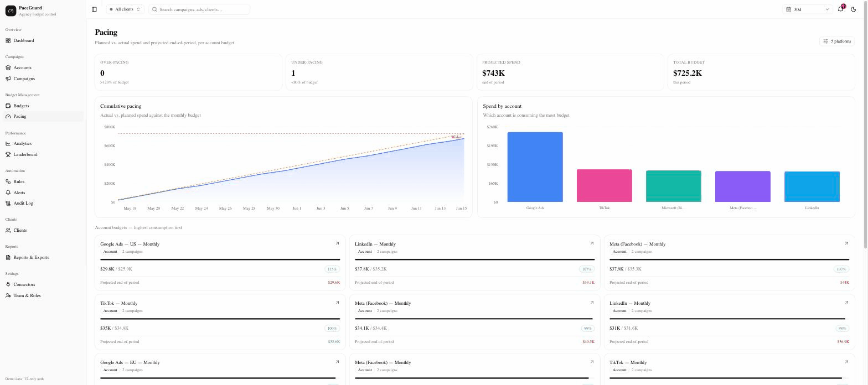Click the $40.5K projected end-of-period value
The height and width of the screenshot is (385, 868).
click(588, 342)
